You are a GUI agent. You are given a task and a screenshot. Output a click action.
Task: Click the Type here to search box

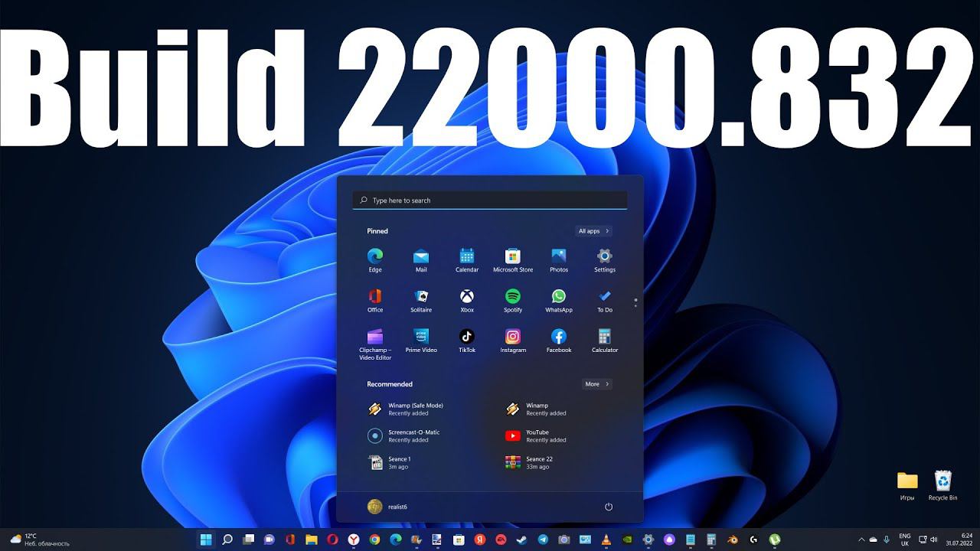point(490,201)
